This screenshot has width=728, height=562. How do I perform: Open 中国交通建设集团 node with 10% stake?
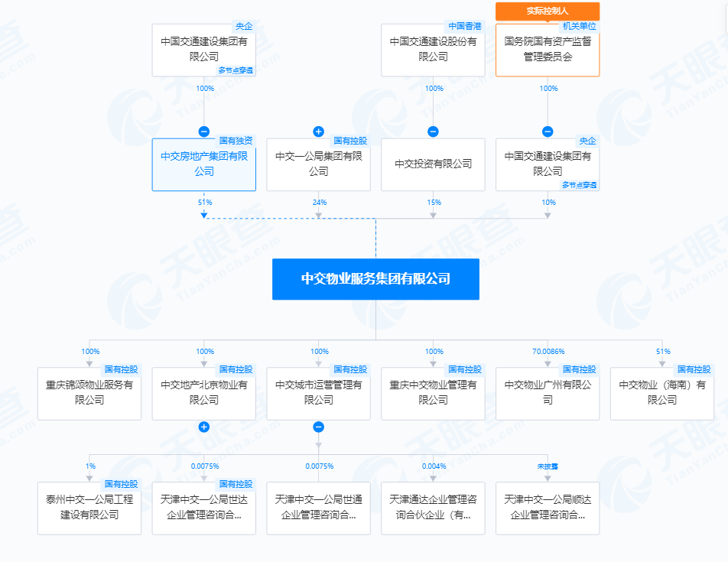(x=548, y=164)
